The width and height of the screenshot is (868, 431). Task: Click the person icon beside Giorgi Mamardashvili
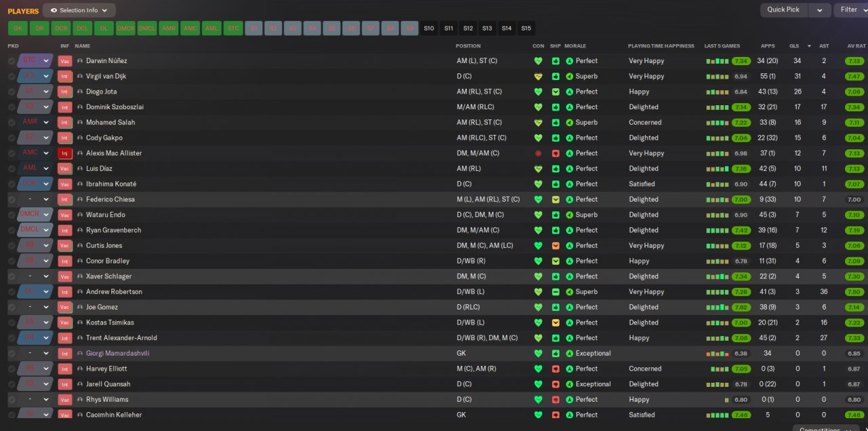80,354
